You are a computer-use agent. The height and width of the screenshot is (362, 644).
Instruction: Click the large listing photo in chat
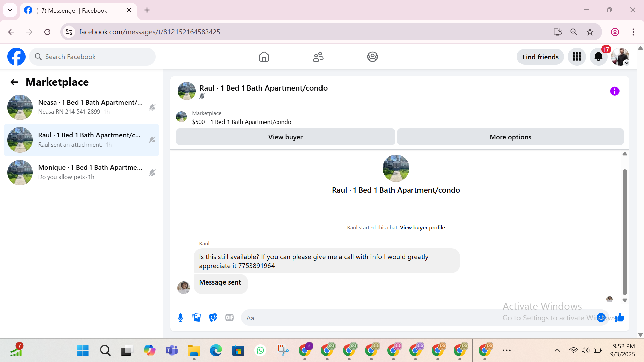click(x=396, y=168)
